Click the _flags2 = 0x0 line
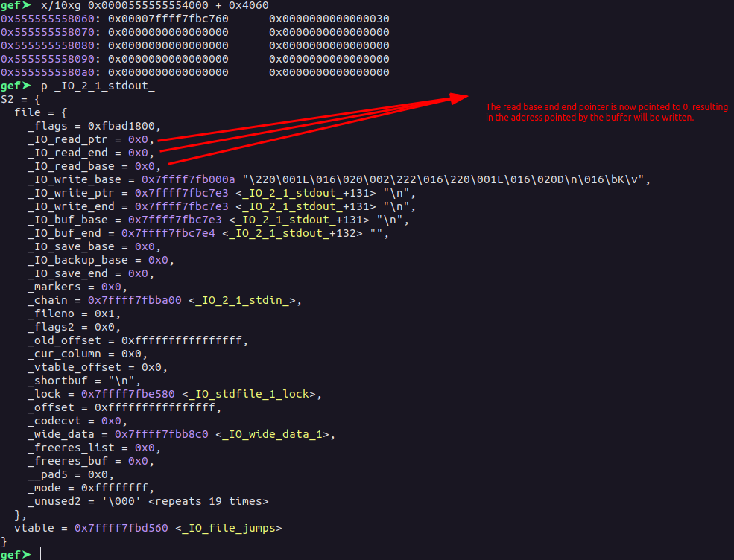Image resolution: width=734 pixels, height=560 pixels. [74, 328]
